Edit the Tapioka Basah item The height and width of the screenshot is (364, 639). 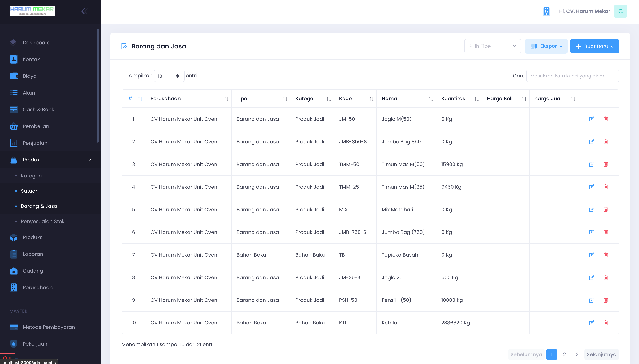(x=591, y=255)
